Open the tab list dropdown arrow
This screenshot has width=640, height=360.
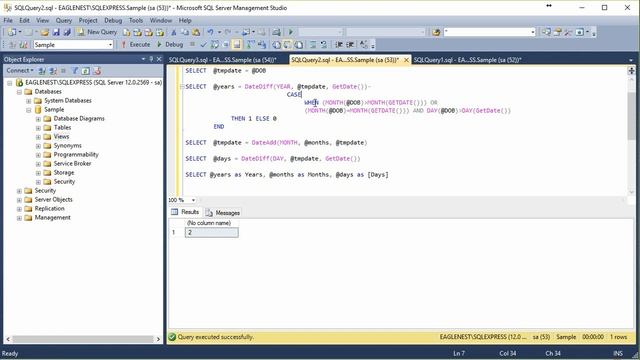pos(631,60)
